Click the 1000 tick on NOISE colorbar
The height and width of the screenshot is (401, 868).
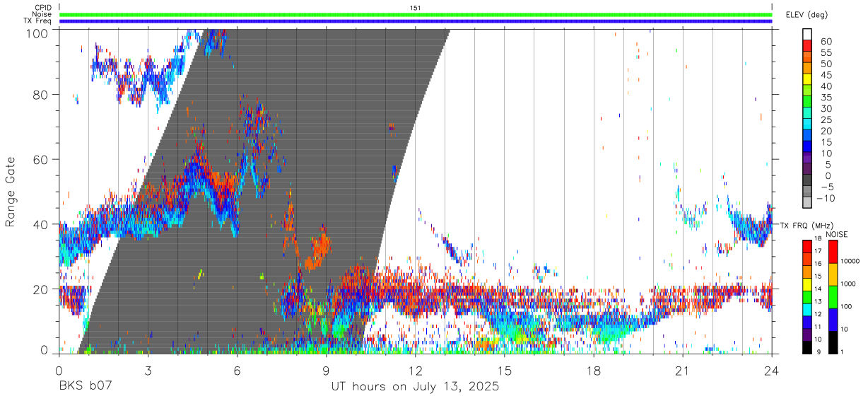[848, 284]
